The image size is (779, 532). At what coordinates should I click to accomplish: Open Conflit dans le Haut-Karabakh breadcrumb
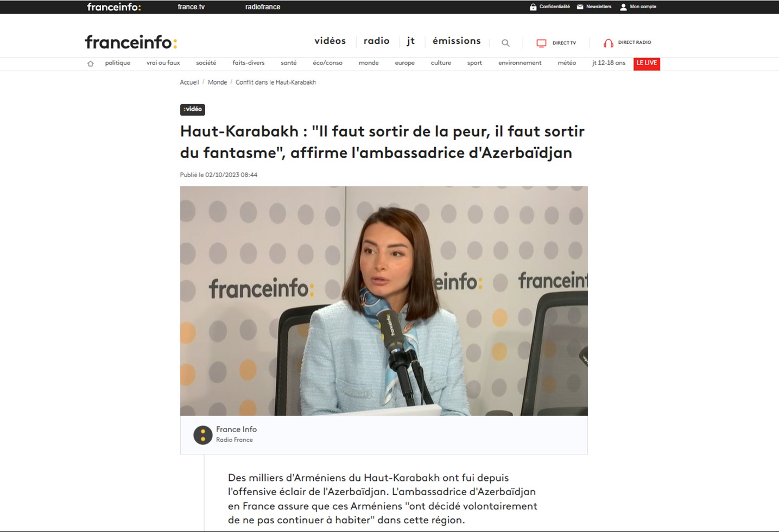pyautogui.click(x=276, y=82)
